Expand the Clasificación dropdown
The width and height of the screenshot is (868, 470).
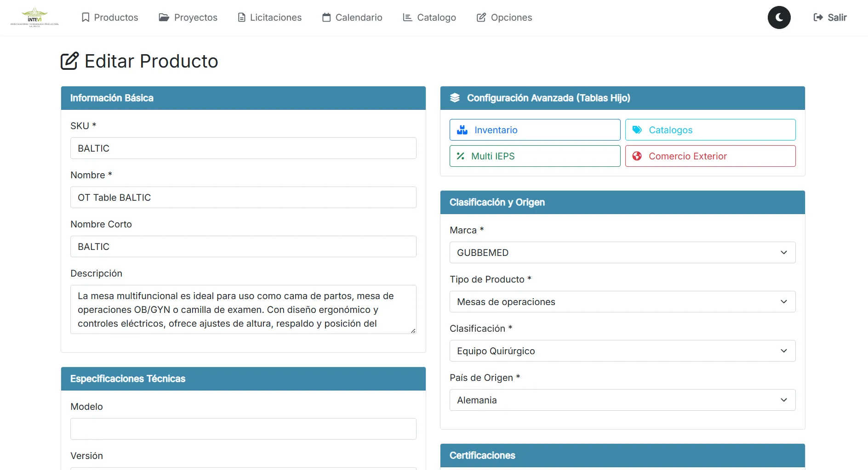tap(622, 351)
